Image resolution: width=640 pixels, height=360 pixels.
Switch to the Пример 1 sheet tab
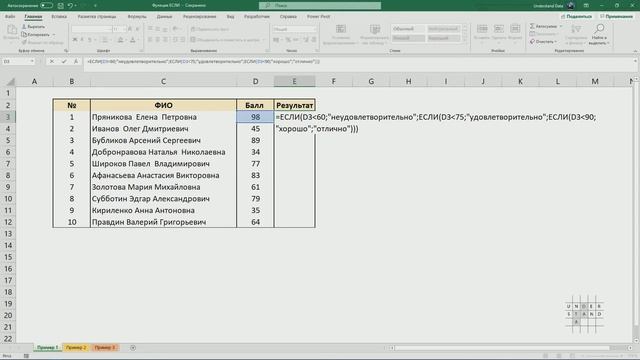coord(48,348)
